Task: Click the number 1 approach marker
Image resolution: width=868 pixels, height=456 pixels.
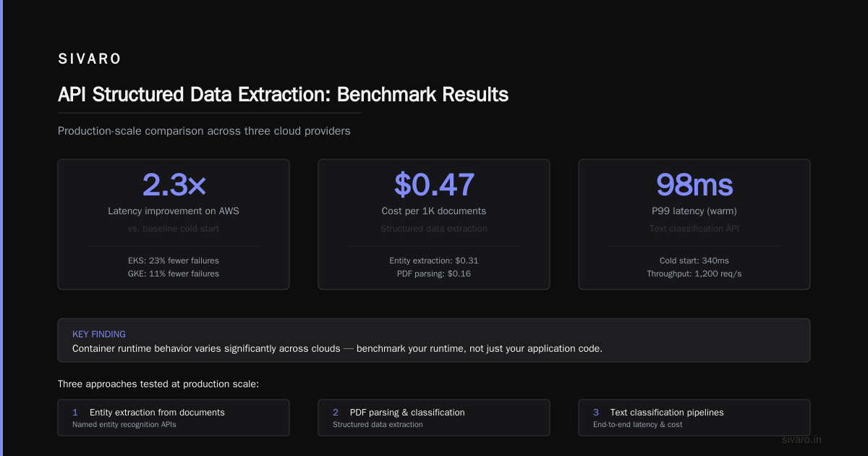Action: click(x=75, y=412)
